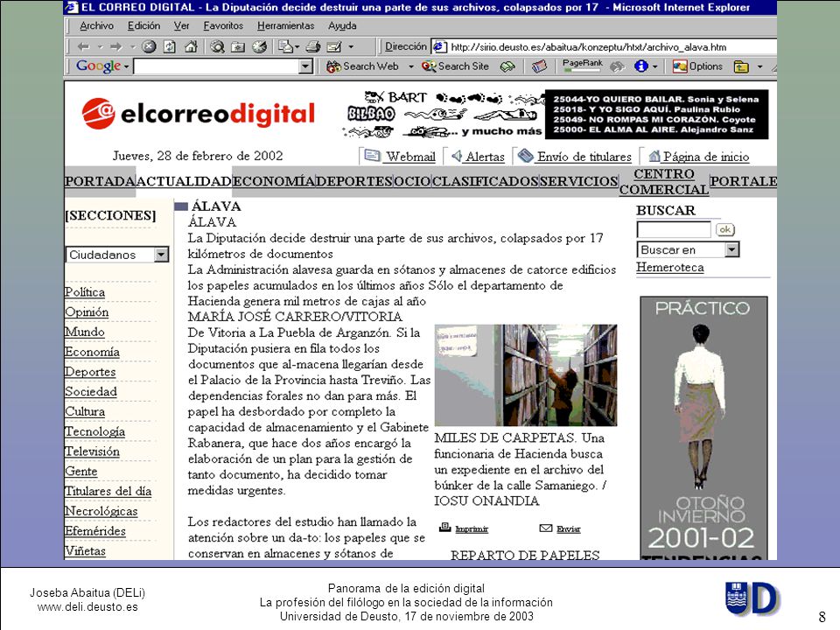Click the archive photo thumbnail in article
The width and height of the screenshot is (840, 630).
click(526, 375)
